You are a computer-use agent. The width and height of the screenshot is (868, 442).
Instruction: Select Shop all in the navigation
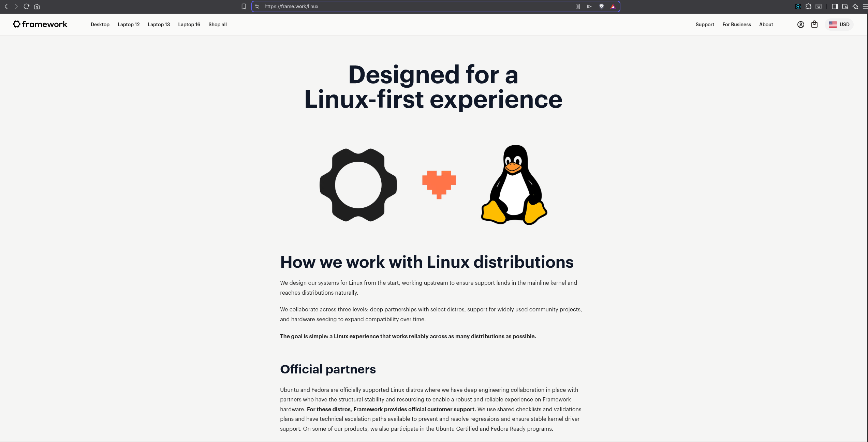(217, 25)
